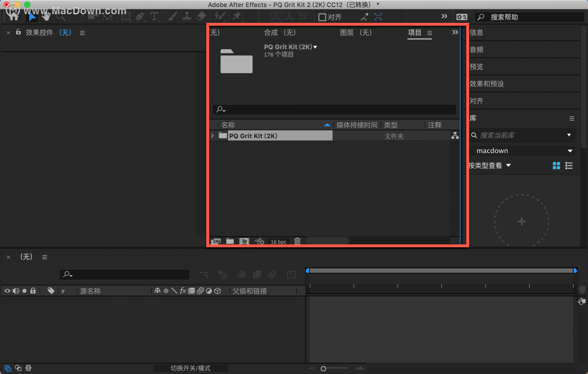Select the Clone Stamp tool
The height and width of the screenshot is (374, 588).
(187, 17)
